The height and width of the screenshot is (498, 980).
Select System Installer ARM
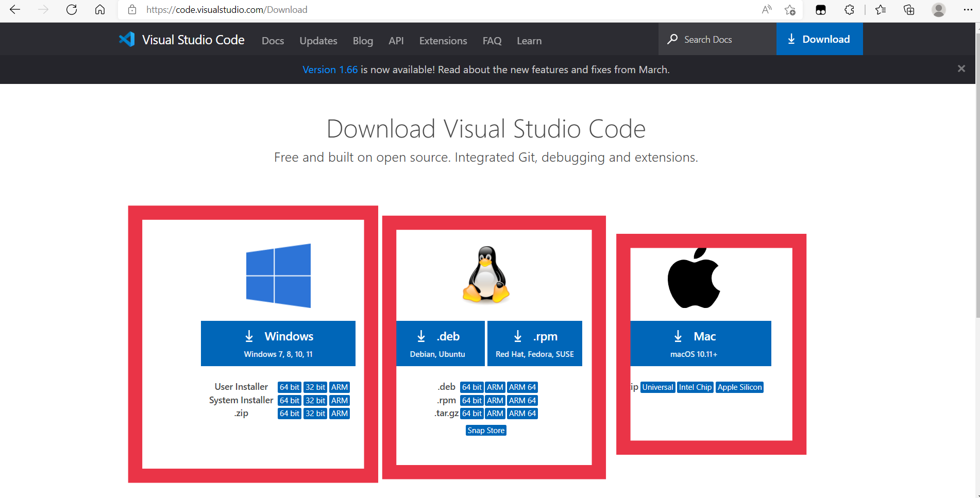pos(340,401)
